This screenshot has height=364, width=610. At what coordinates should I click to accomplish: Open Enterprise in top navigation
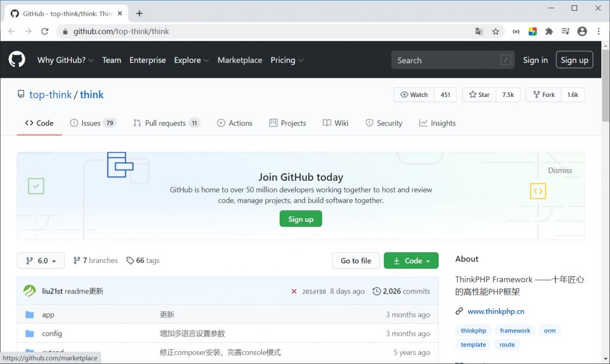(x=148, y=60)
